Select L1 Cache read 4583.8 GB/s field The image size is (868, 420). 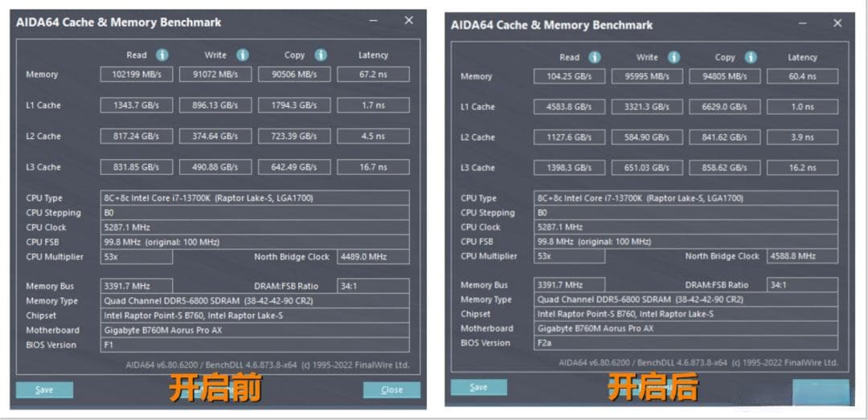pyautogui.click(x=569, y=107)
